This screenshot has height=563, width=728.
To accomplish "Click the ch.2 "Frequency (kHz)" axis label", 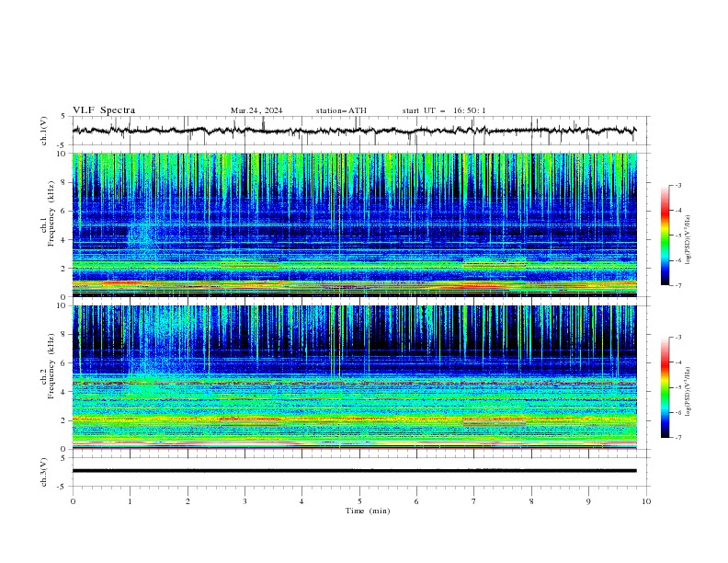I will 51,366.
